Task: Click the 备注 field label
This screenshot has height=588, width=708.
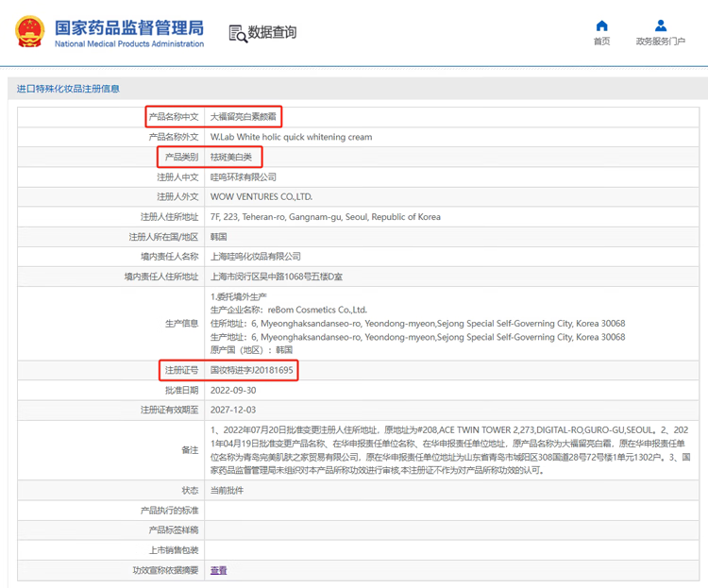Action: pos(190,450)
